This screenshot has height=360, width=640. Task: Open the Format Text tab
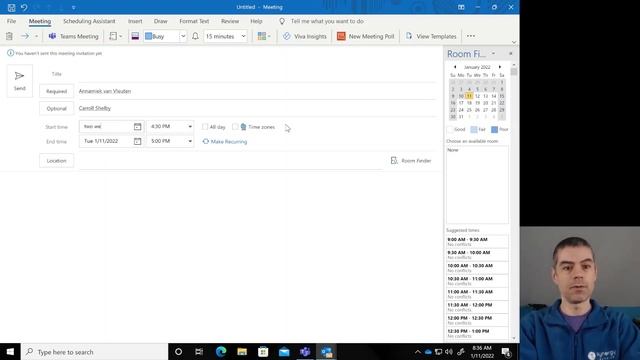point(194,21)
